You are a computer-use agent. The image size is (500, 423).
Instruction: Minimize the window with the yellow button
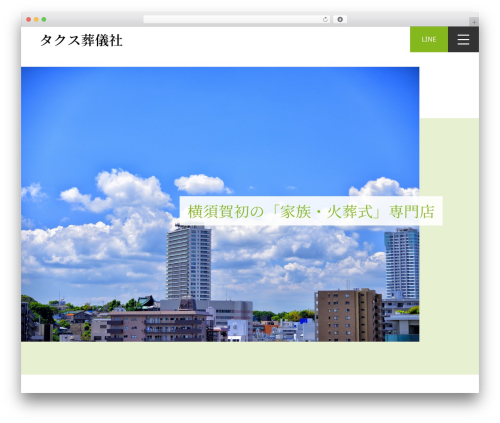tap(36, 20)
